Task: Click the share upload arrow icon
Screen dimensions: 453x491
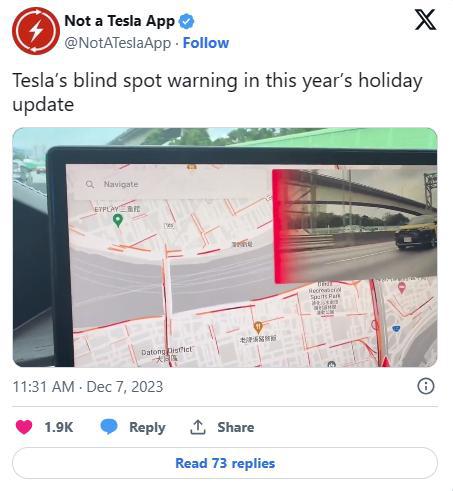Action: 198,427
